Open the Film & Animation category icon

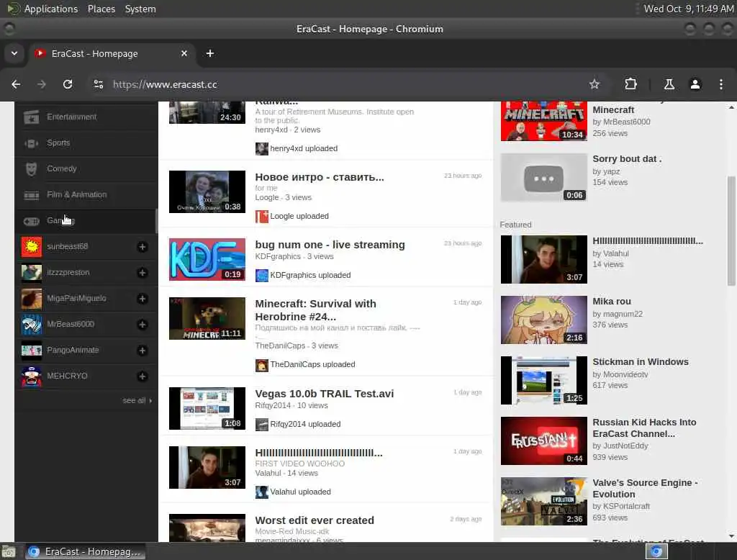32,194
